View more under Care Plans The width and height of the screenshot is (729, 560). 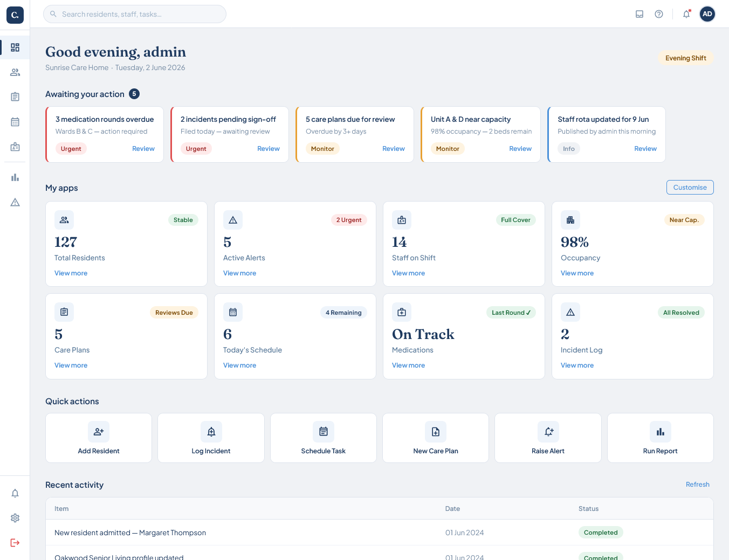71,365
